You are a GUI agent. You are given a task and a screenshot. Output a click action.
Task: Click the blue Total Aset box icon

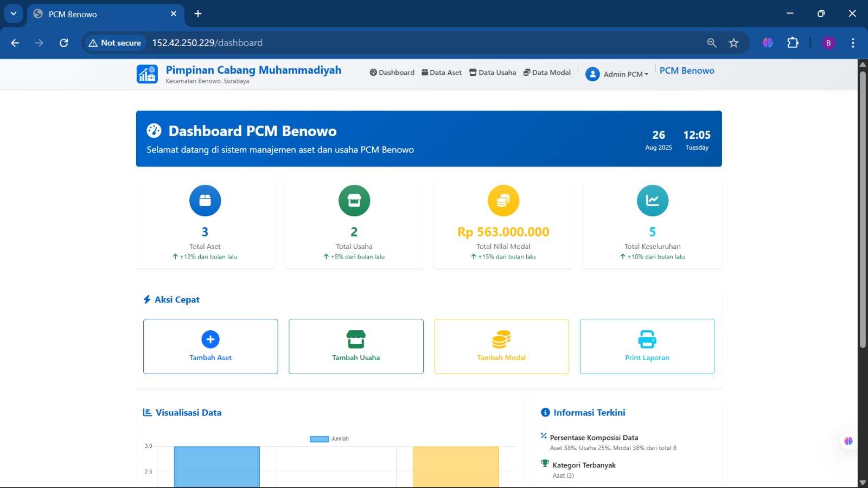pyautogui.click(x=205, y=201)
